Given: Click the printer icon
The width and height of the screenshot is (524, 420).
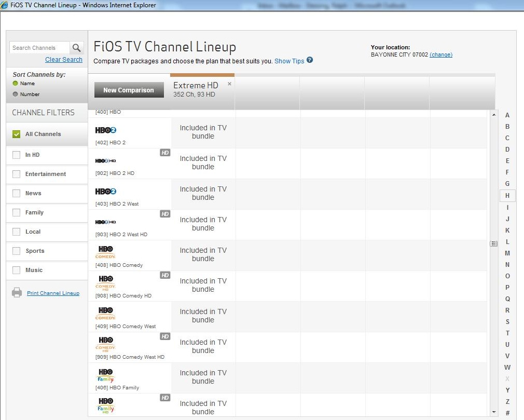Looking at the screenshot, I should pyautogui.click(x=17, y=293).
